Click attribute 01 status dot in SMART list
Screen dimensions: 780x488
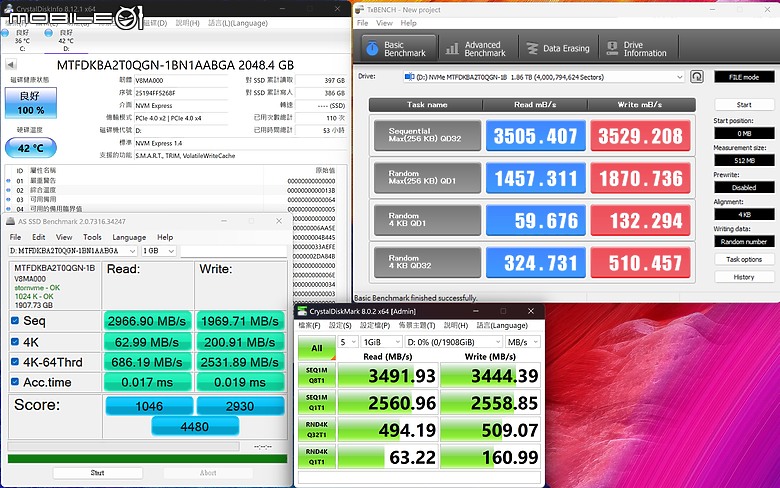(x=8, y=181)
